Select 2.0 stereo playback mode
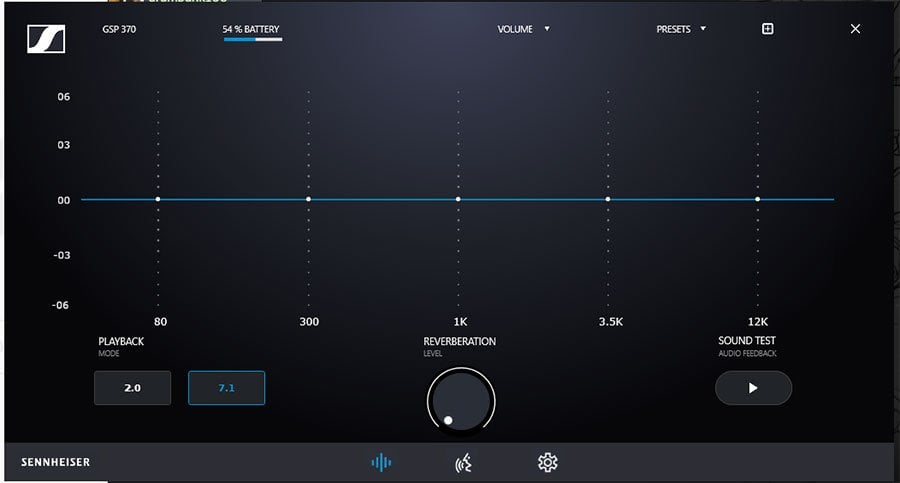Viewport: 900px width, 483px height. pos(132,388)
